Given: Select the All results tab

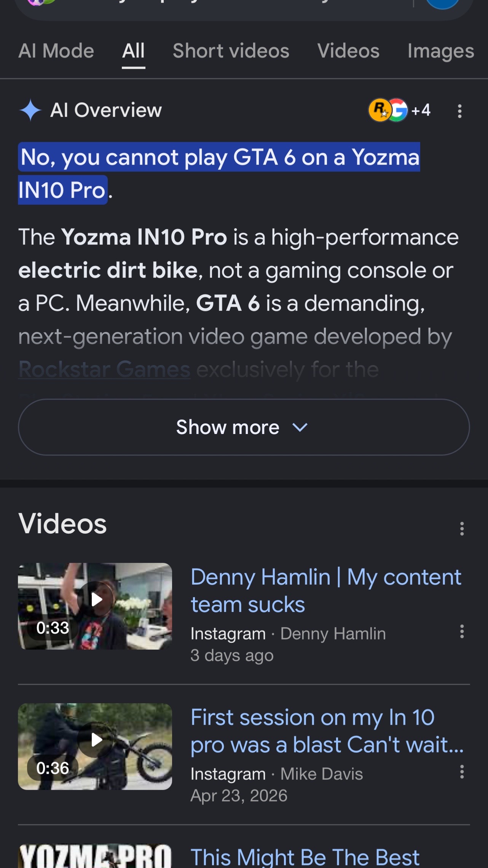Looking at the screenshot, I should [x=133, y=51].
